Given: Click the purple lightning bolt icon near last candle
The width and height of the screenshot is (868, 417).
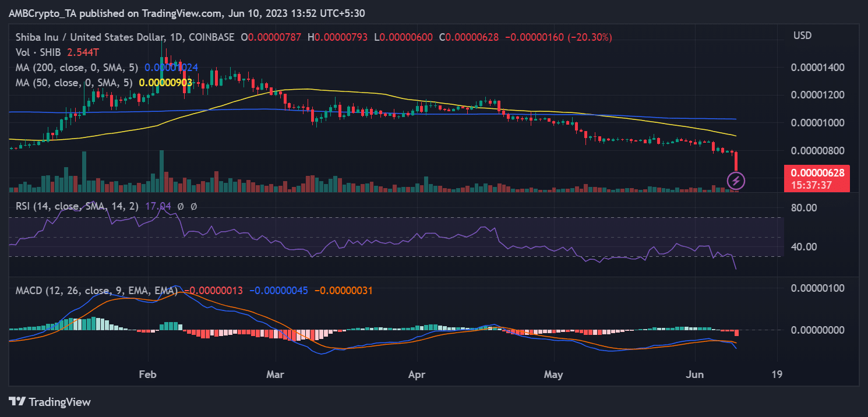Looking at the screenshot, I should point(736,181).
